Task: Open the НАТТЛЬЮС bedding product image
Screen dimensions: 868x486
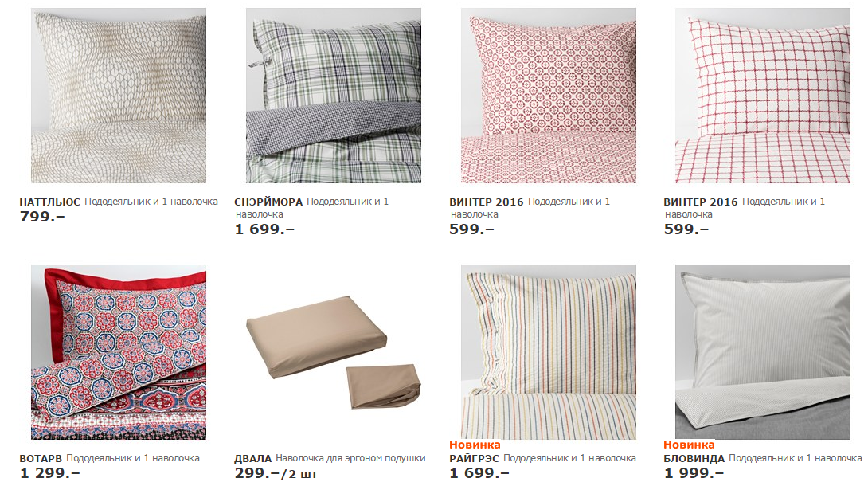Action: pos(119,96)
